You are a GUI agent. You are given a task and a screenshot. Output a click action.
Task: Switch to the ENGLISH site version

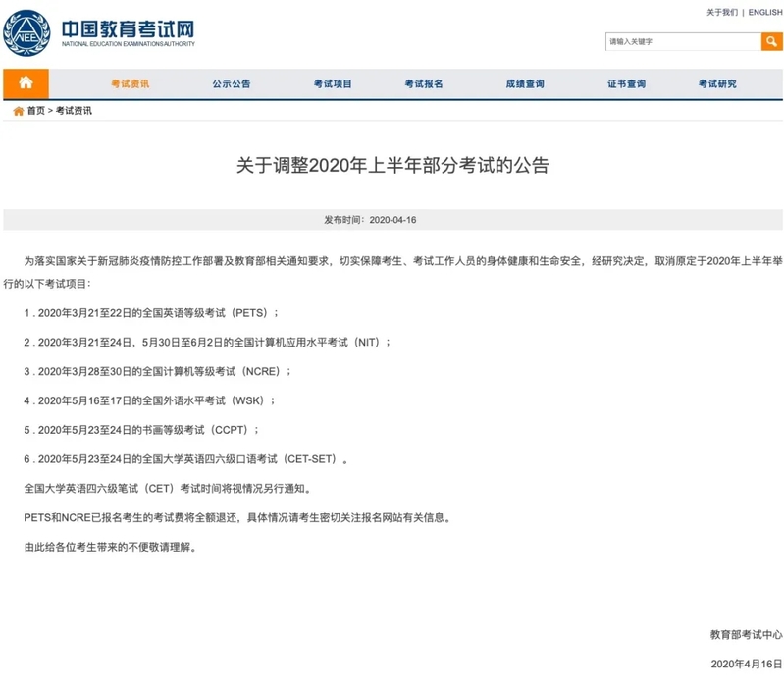click(x=764, y=13)
